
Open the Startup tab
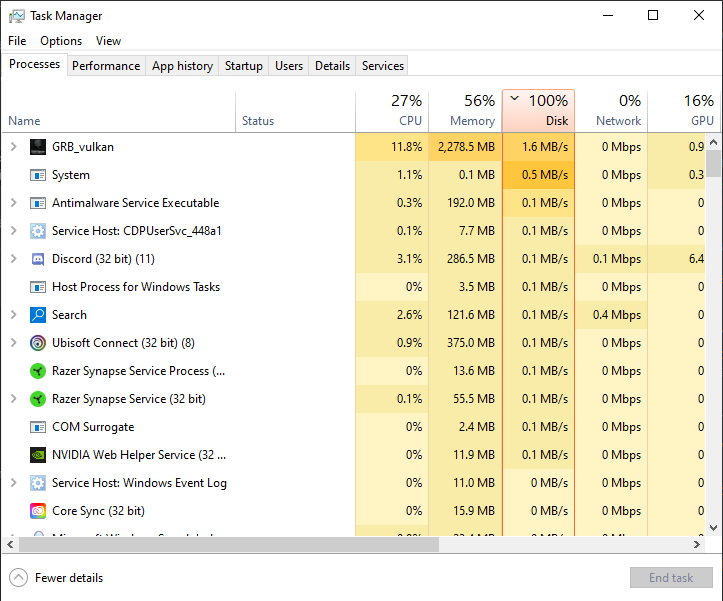(x=243, y=66)
